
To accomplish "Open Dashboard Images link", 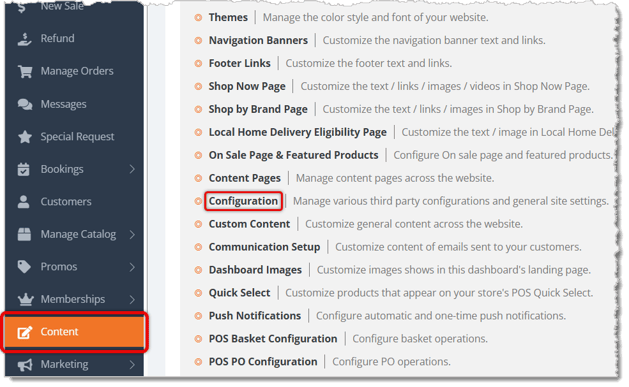I will 255,270.
